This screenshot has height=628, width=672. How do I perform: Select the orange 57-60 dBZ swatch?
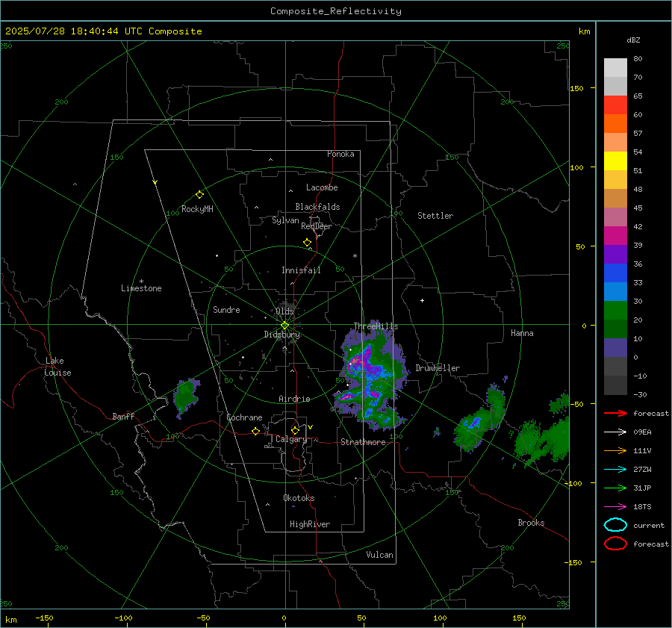point(615,124)
